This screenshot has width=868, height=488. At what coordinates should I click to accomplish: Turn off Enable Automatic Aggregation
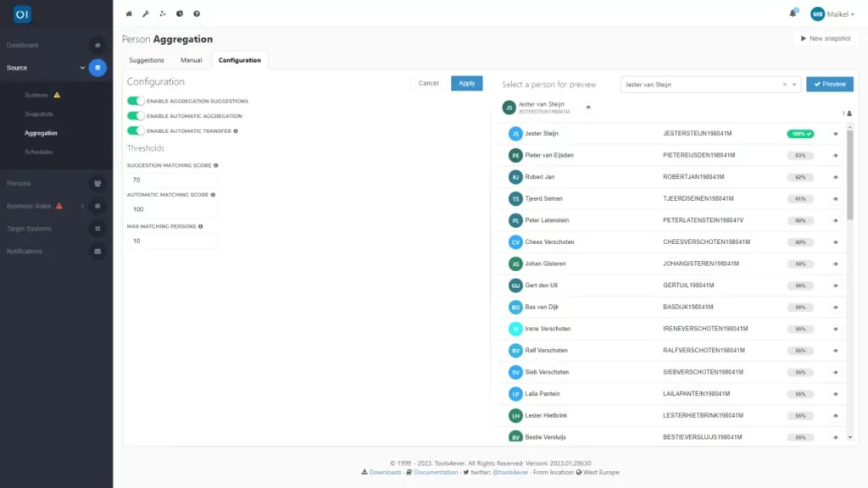pyautogui.click(x=134, y=115)
